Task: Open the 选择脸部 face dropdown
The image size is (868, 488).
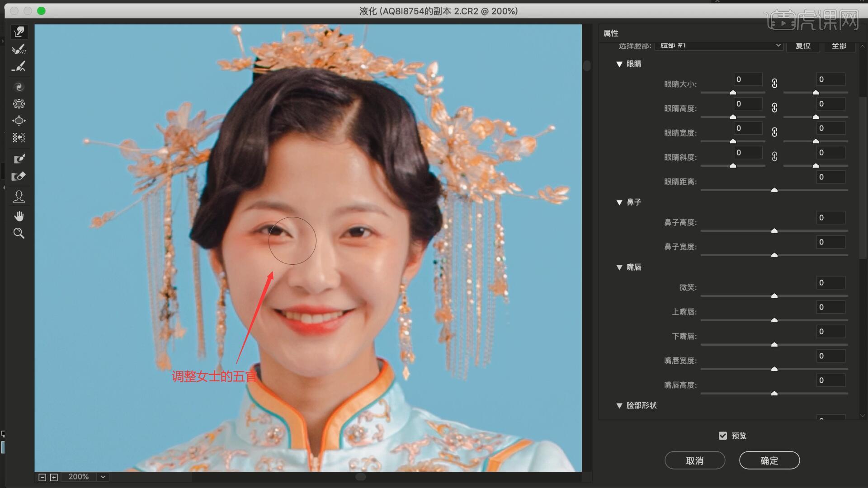Action: [x=719, y=45]
